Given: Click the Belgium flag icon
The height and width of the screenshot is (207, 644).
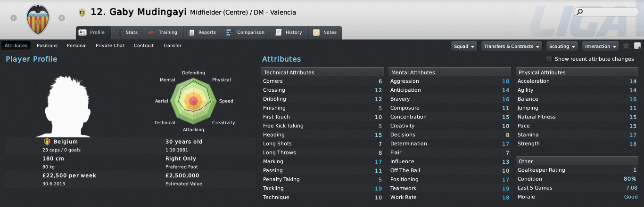Looking at the screenshot, I should [x=47, y=142].
